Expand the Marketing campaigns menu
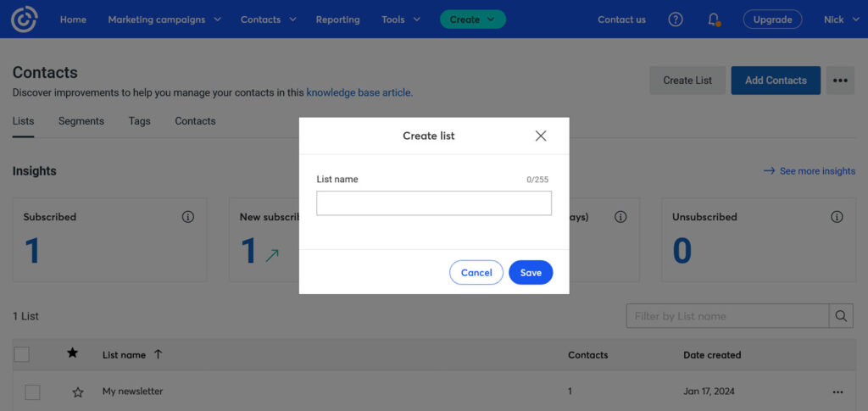The height and width of the screenshot is (411, 868). click(164, 19)
